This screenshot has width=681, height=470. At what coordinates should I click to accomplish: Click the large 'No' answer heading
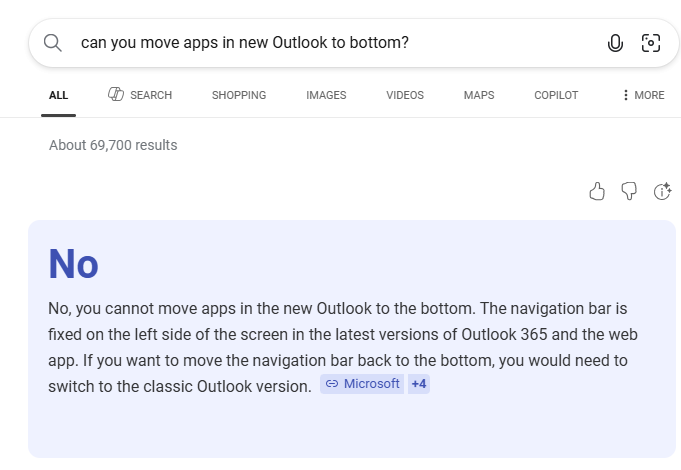[73, 264]
